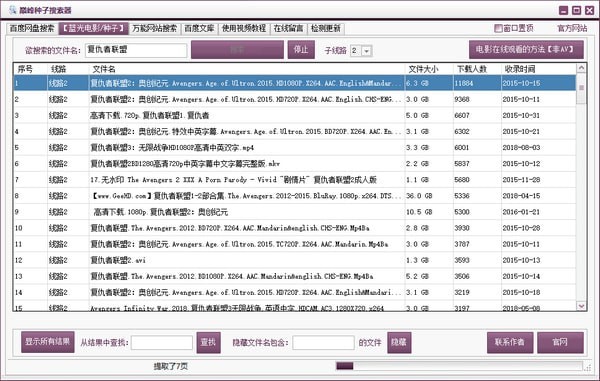The image size is (600, 381).
Task: Expand the 子线路 dropdown
Action: 367,51
